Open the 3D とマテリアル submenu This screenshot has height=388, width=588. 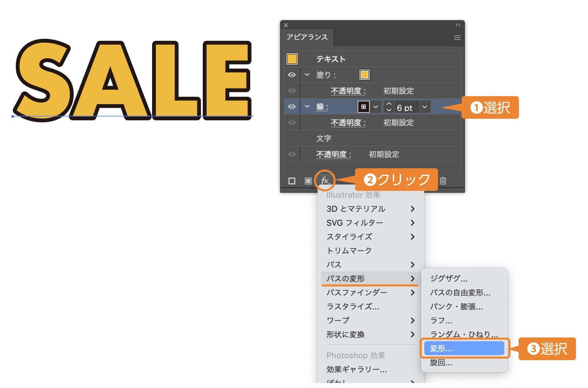click(371, 209)
